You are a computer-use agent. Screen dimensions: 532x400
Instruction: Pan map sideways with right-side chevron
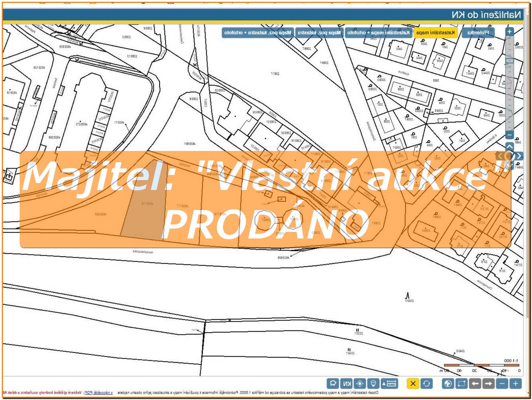519,156
